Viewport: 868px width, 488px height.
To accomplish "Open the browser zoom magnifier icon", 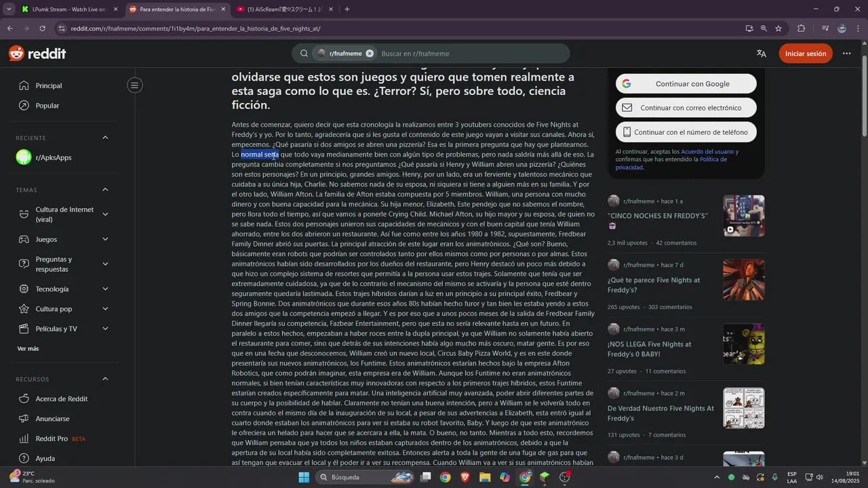I will pos(764,28).
